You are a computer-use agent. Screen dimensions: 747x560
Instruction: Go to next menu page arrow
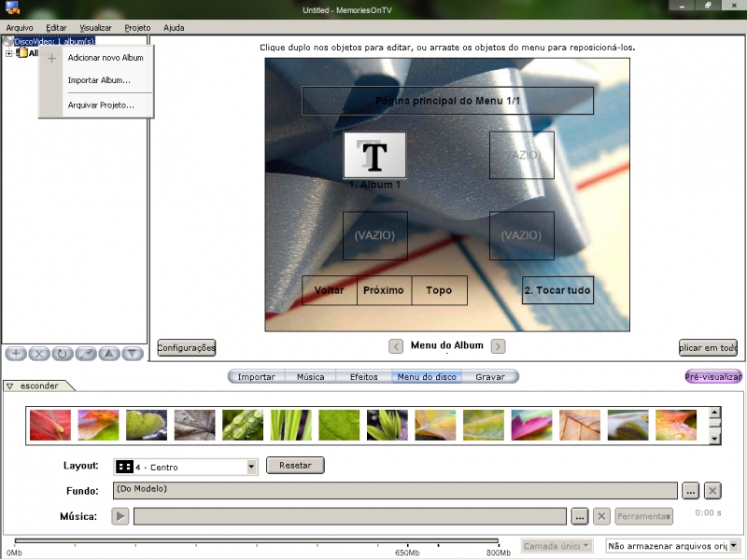[499, 346]
